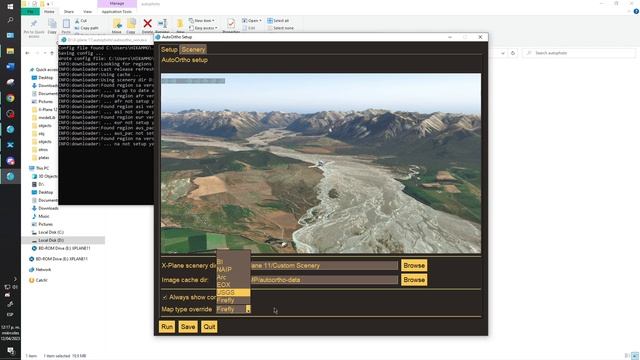Open Google Chrome from the taskbar
Image resolution: width=640 pixels, height=360 pixels.
pyautogui.click(x=10, y=98)
